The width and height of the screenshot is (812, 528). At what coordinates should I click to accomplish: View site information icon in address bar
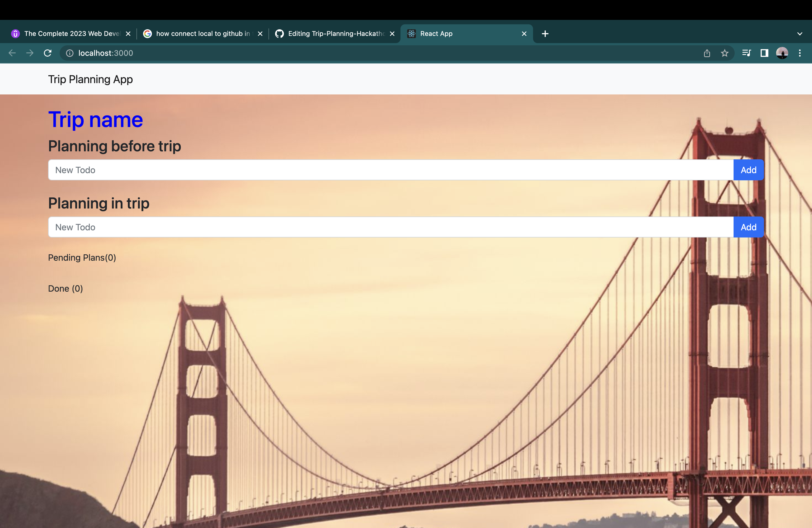[x=70, y=53]
